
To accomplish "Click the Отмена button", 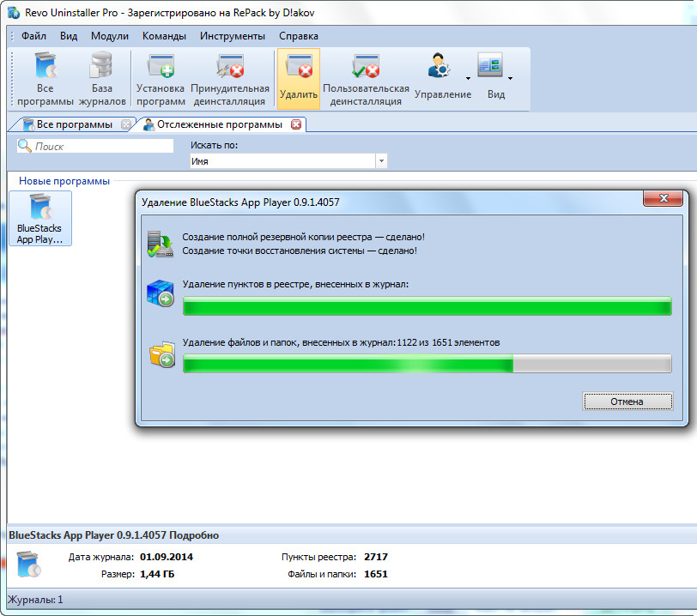I will tap(627, 401).
